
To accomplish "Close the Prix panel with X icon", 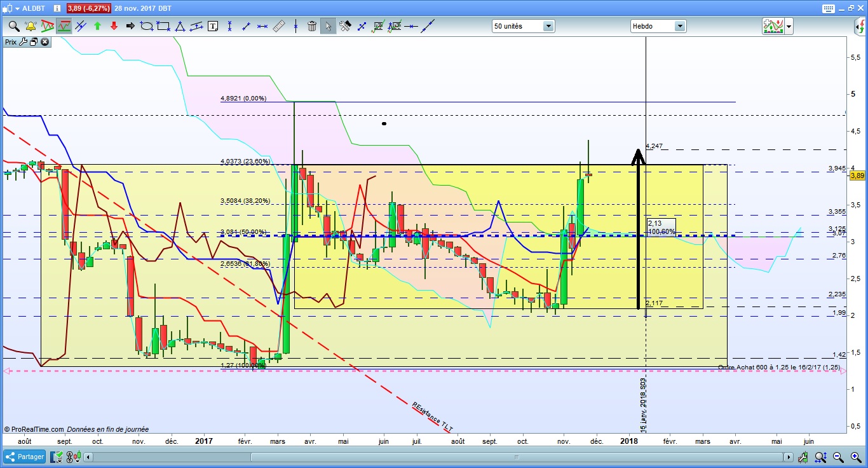I will pos(44,42).
